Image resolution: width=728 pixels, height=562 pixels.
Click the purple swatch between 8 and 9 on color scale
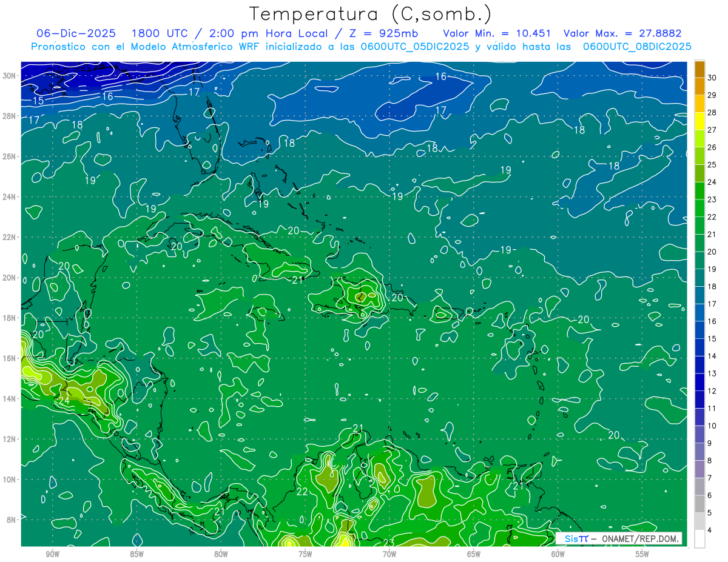point(699,452)
